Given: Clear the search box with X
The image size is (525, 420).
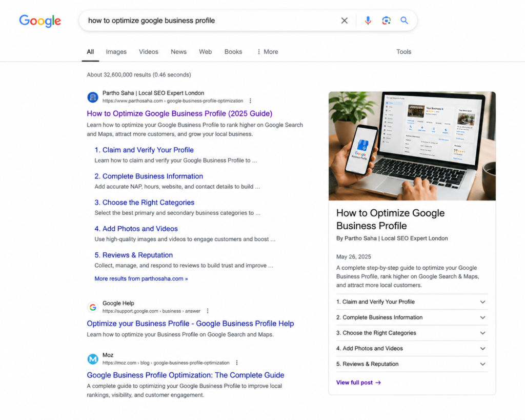Looking at the screenshot, I should (344, 21).
